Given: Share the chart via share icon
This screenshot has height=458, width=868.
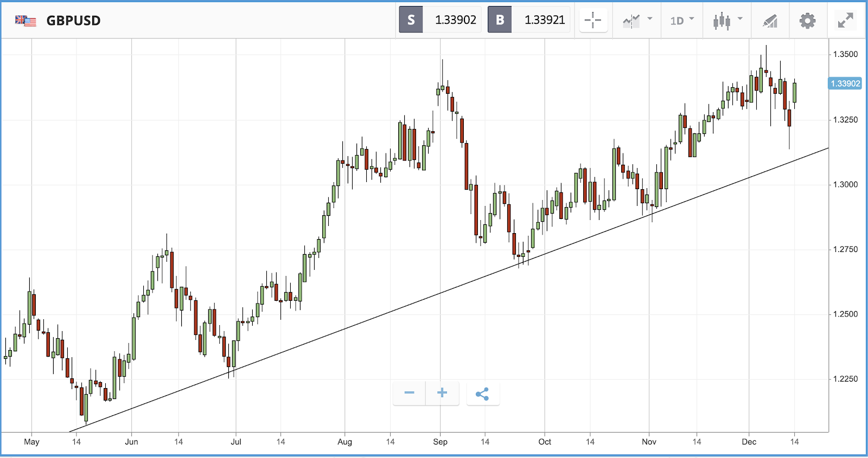Looking at the screenshot, I should point(482,394).
